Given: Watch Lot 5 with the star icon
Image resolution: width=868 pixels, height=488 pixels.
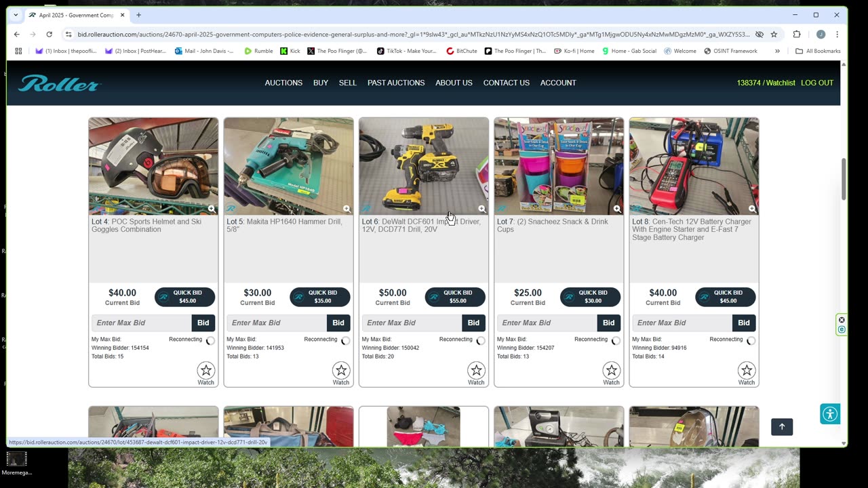Looking at the screenshot, I should pos(341,370).
